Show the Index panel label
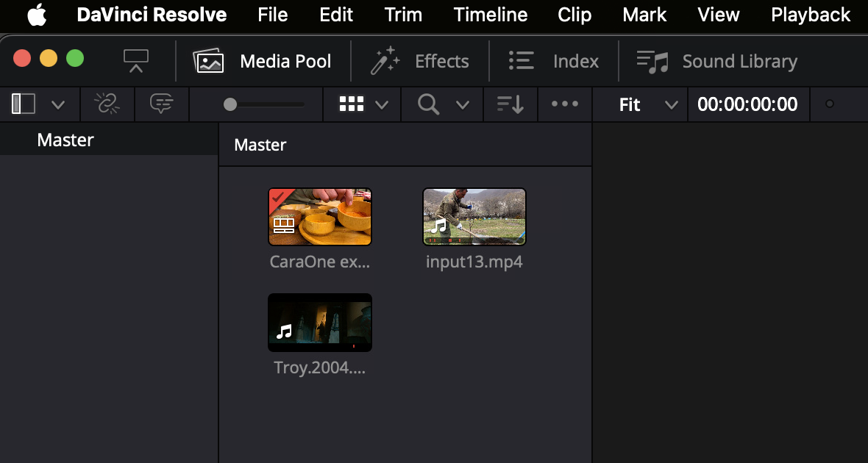 tap(576, 61)
